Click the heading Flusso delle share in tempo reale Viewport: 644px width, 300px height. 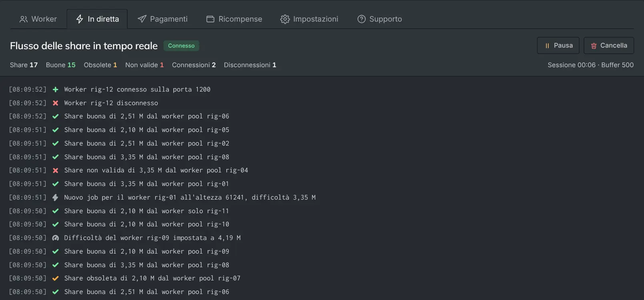click(x=84, y=46)
